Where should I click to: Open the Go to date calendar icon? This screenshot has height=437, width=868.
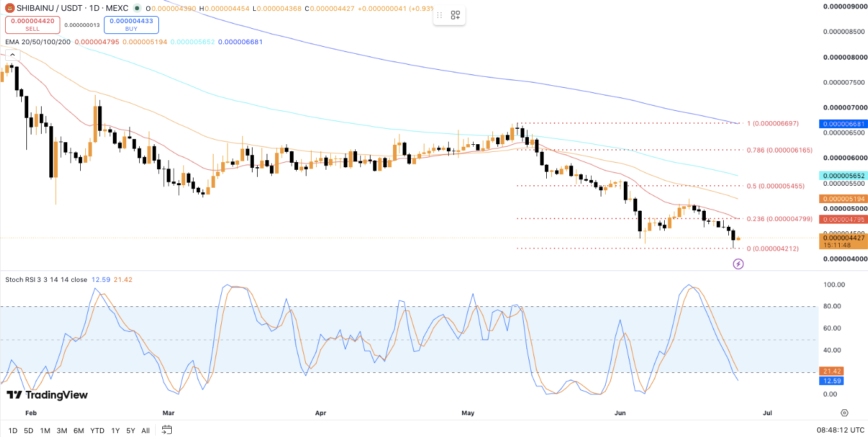[x=167, y=430]
